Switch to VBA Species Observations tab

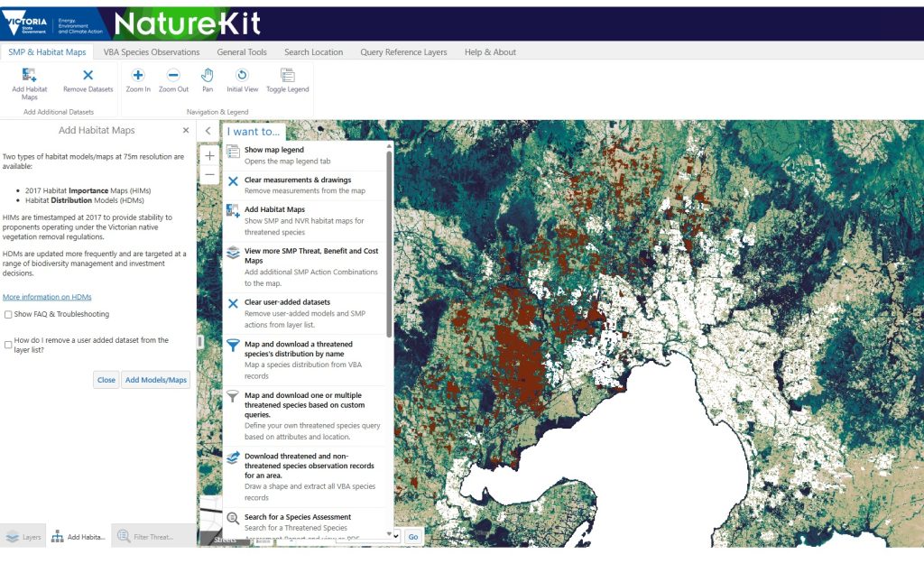[152, 52]
